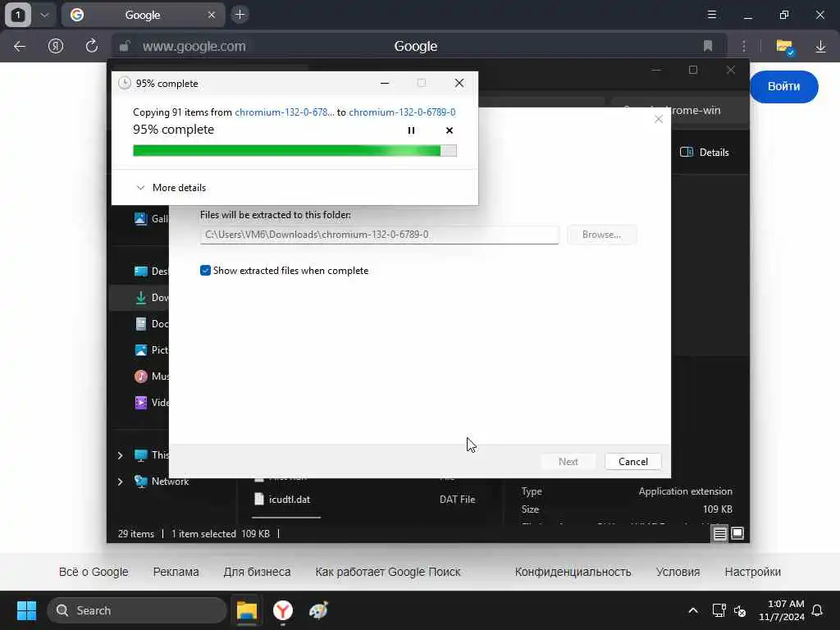Image resolution: width=840 pixels, height=630 pixels.
Task: Select the icudtl.dat file
Action: 290,500
